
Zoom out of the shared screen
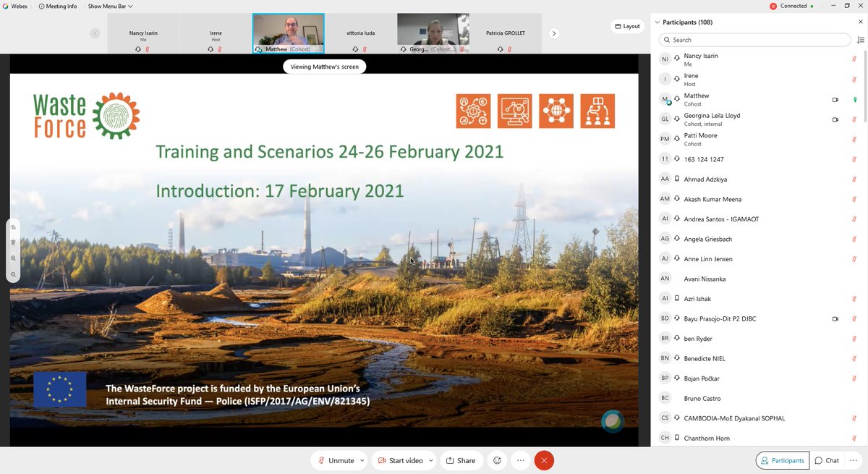[x=13, y=274]
